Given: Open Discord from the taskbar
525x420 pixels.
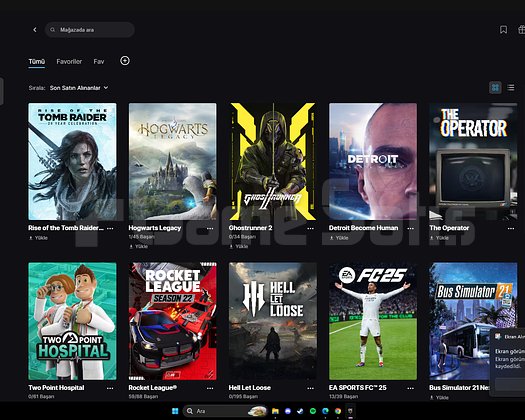Looking at the screenshot, I should [x=288, y=411].
